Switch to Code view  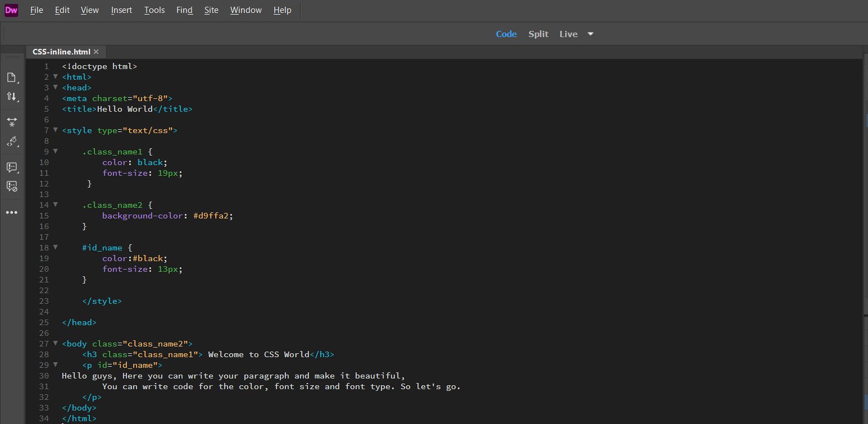click(506, 34)
